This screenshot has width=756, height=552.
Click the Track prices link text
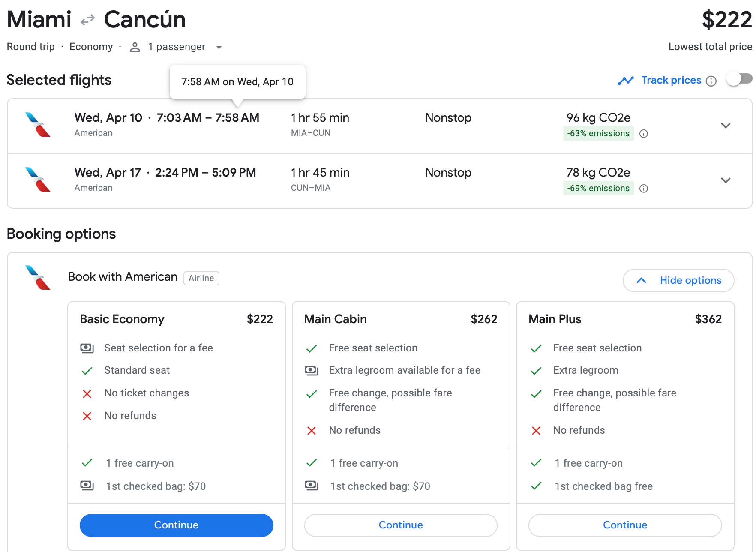[671, 80]
